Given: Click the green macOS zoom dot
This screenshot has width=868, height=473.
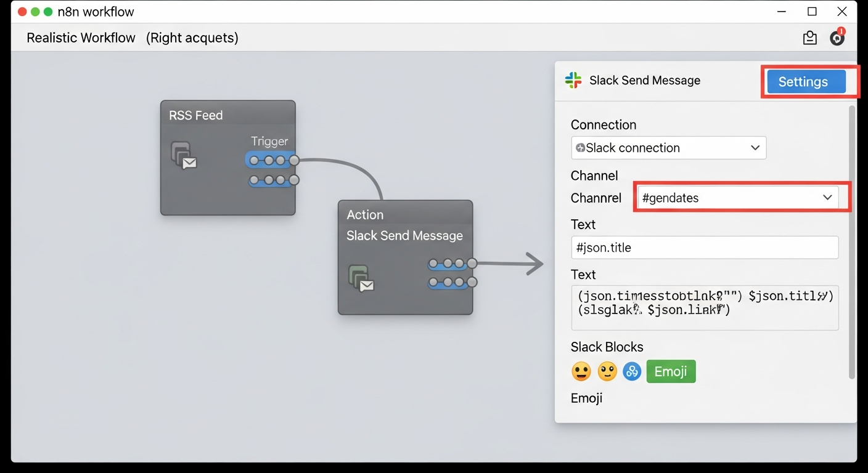Looking at the screenshot, I should point(48,12).
